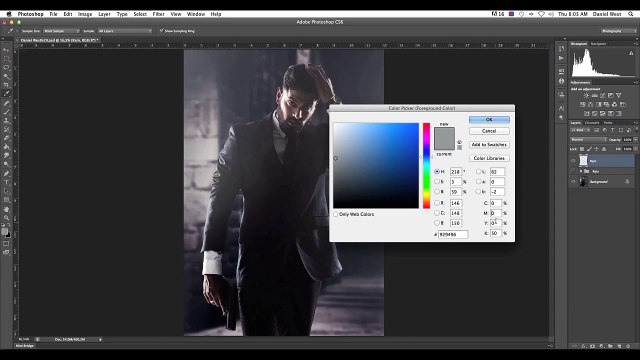Click the hex color input field
The image size is (640, 360).
(453, 234)
